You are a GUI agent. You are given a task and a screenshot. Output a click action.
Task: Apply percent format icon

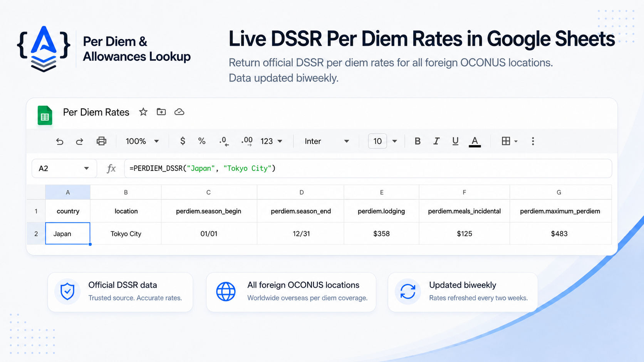202,141
